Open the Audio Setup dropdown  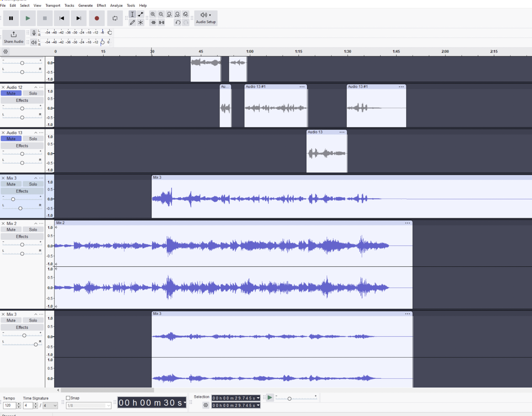click(206, 18)
